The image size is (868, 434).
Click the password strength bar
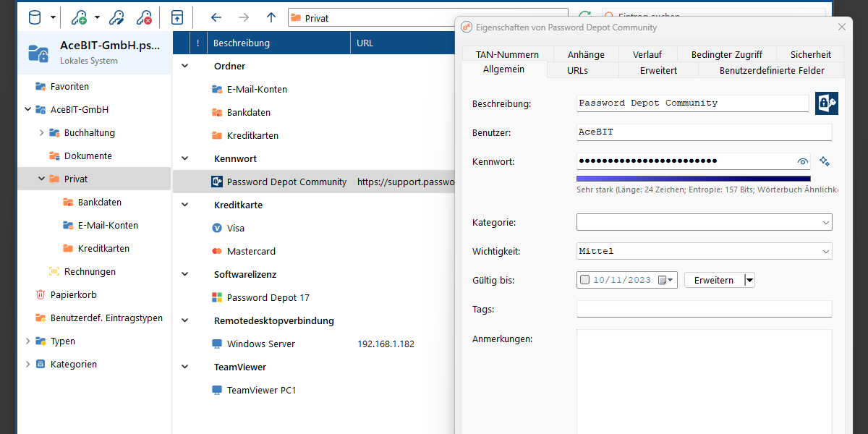[x=693, y=178]
